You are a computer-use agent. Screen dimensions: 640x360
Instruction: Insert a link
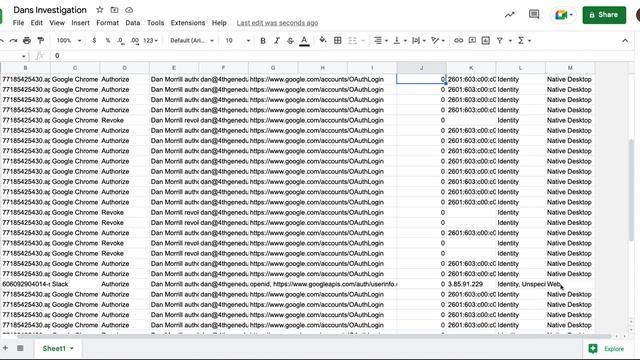pos(458,40)
